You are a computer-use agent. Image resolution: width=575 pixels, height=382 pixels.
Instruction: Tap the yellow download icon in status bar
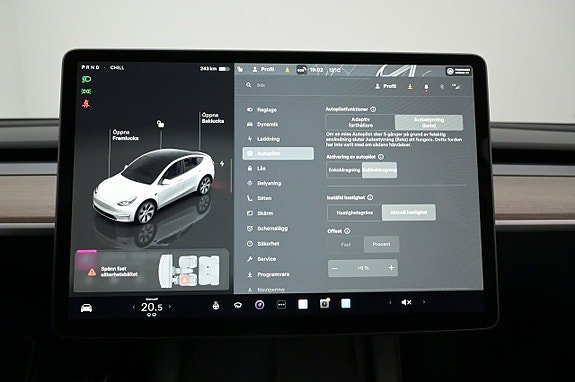click(x=288, y=69)
